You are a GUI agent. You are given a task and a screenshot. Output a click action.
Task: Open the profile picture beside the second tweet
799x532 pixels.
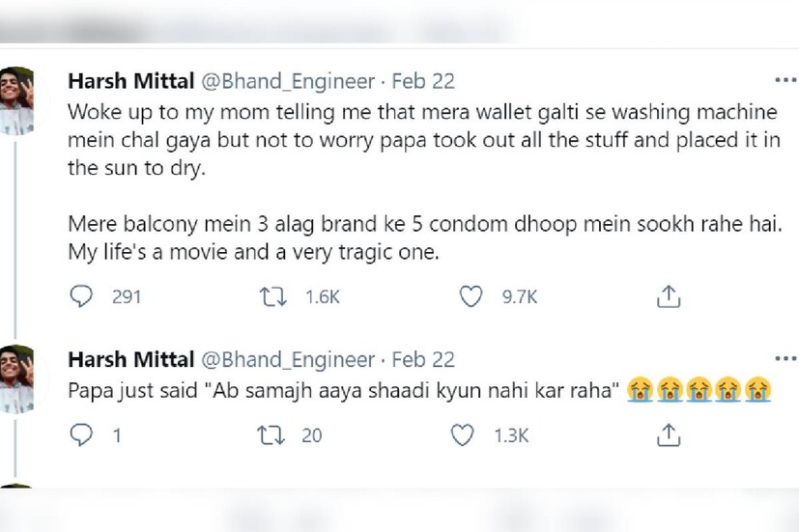coord(17,377)
